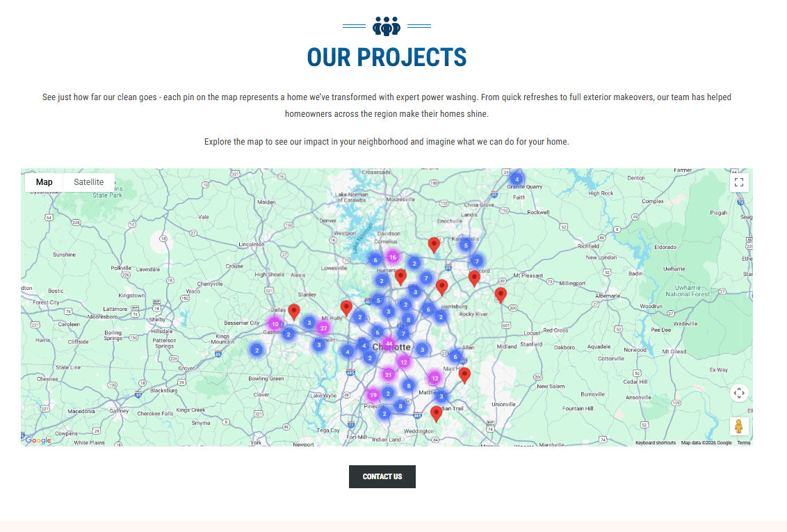
Task: Expand the 44 cluster over Charlotte
Action: (389, 344)
